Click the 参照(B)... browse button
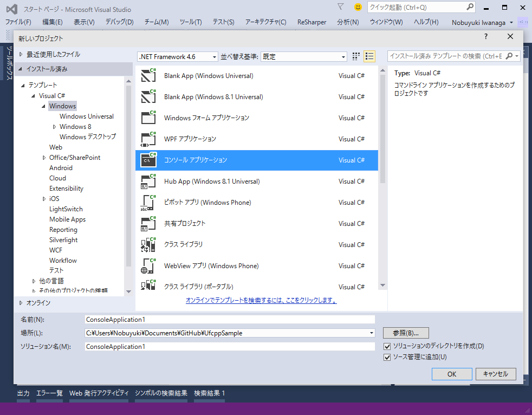Screen dimensions: 532x415 coord(406,333)
